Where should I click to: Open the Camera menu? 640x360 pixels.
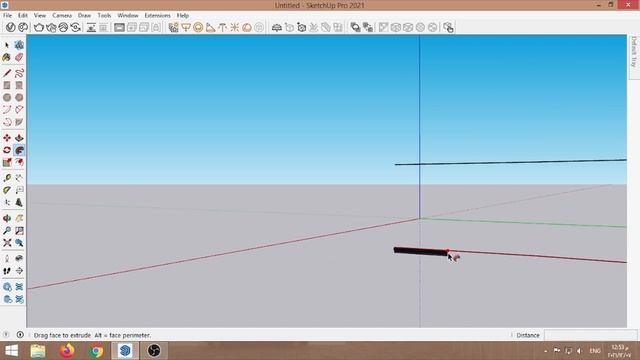point(62,15)
